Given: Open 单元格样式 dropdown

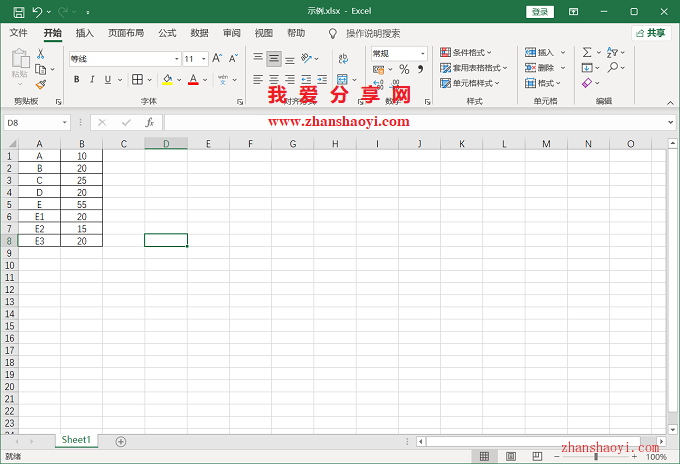Looking at the screenshot, I should (469, 83).
